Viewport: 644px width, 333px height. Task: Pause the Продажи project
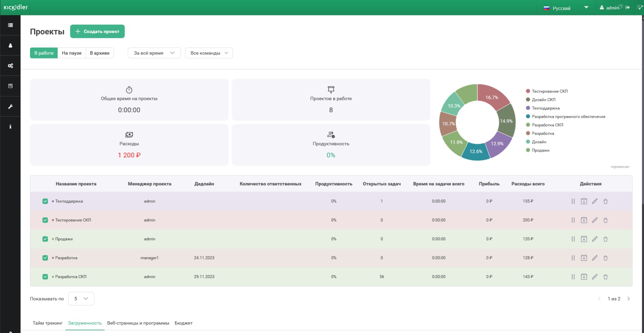click(x=573, y=239)
